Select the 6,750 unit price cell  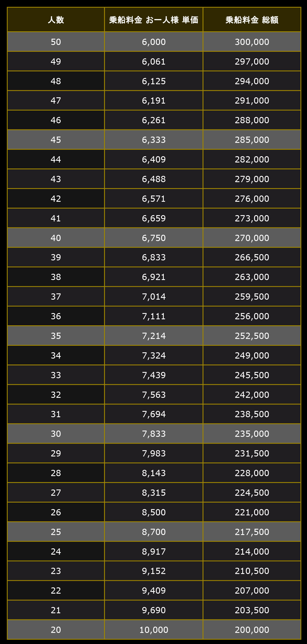coord(154,238)
